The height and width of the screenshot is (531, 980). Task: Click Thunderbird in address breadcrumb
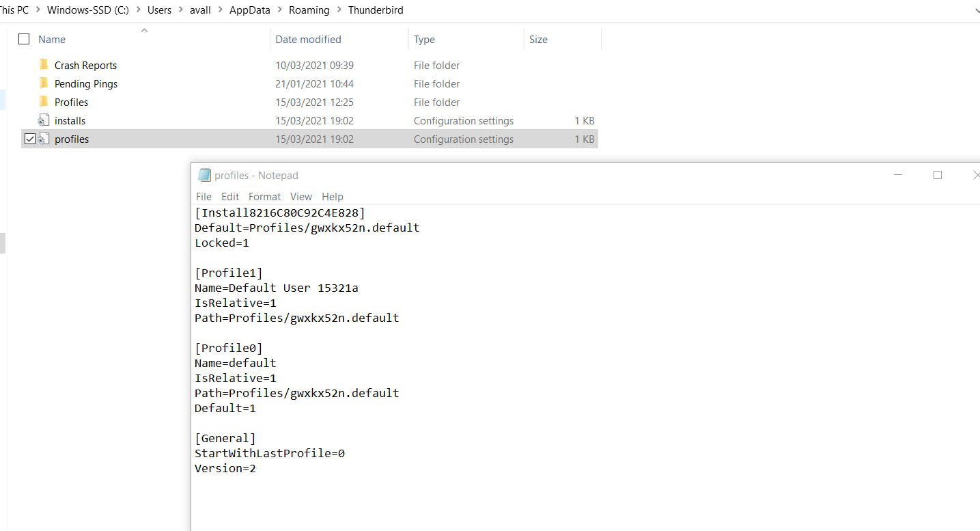point(376,10)
